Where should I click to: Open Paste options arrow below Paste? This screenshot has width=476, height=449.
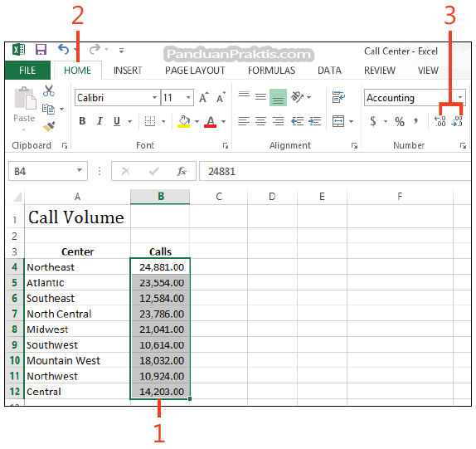pyautogui.click(x=24, y=130)
